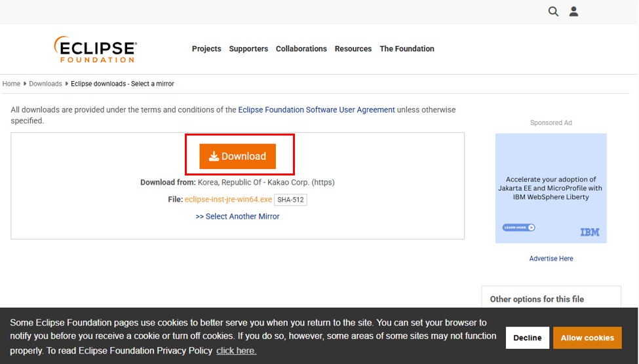The width and height of the screenshot is (639, 364).
Task: Click the eclipse-inst-jre-win64.exe file link
Action: point(228,200)
